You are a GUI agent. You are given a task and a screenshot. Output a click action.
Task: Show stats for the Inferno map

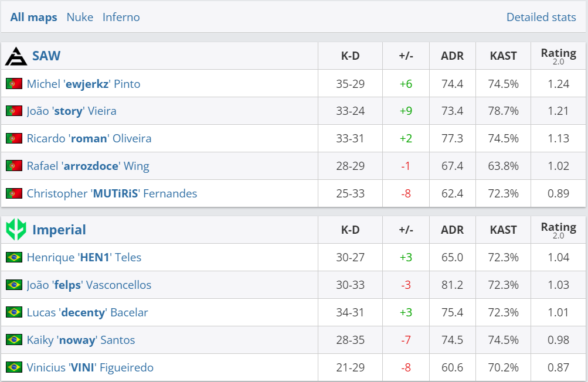coord(121,17)
